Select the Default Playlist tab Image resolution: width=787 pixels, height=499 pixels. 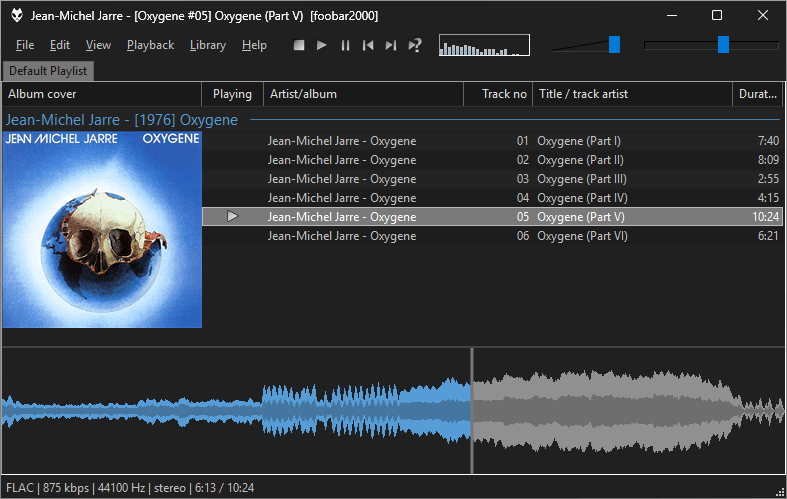tap(48, 71)
